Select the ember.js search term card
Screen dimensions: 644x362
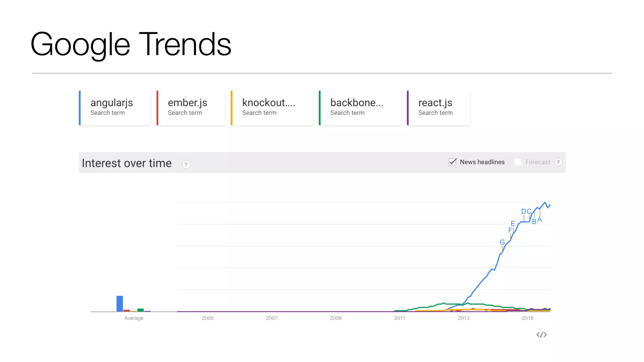[191, 108]
